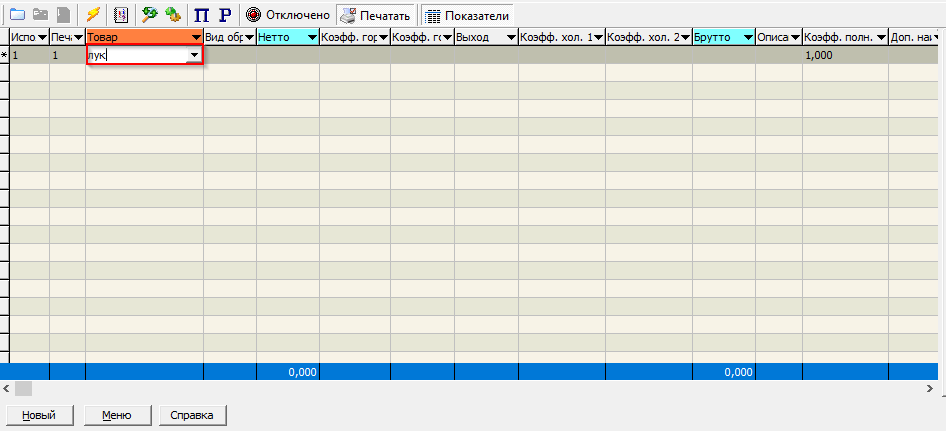Click the yellow-green tools toolbar icon
The width and height of the screenshot is (946, 431).
[172, 15]
